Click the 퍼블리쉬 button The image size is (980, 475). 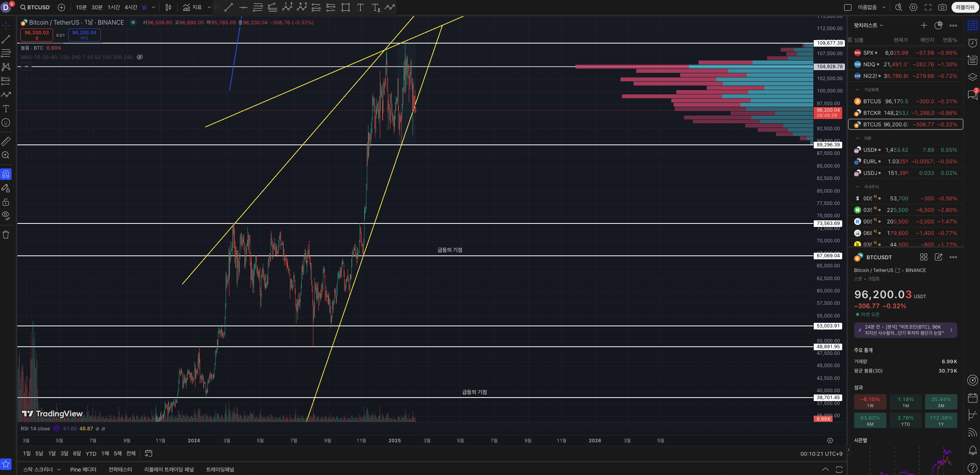tap(965, 7)
